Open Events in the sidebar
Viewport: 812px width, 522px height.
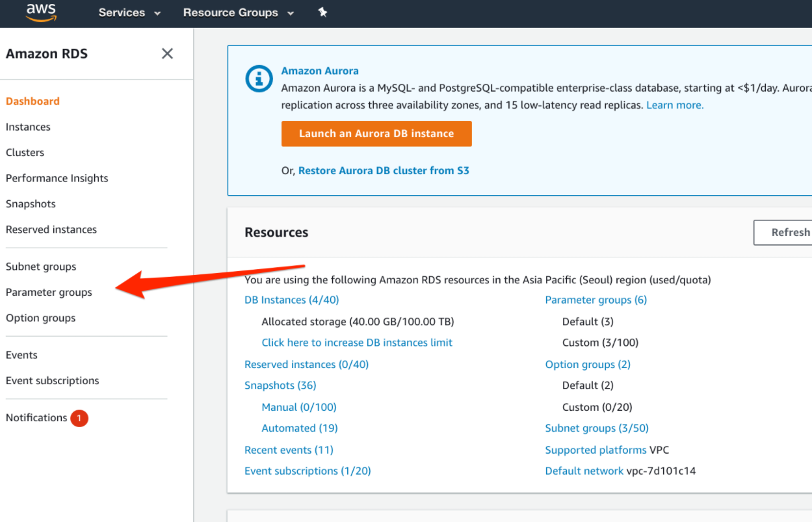[21, 355]
